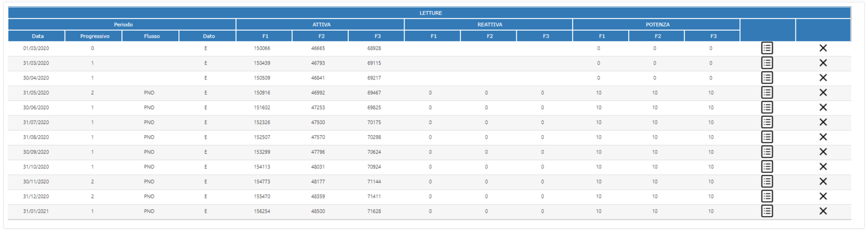This screenshot has width=868, height=232.
Task: Select date cell 31/03/2020
Action: (x=36, y=63)
